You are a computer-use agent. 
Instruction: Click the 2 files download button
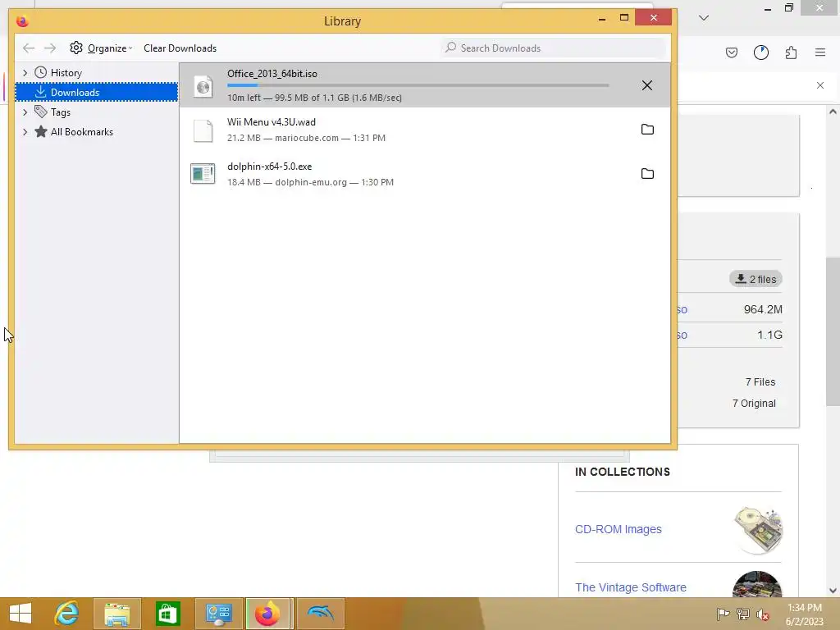[x=756, y=279]
